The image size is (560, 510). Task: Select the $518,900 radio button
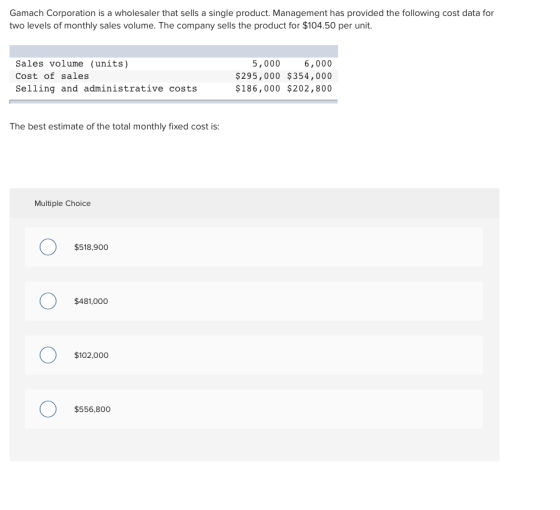[48, 247]
